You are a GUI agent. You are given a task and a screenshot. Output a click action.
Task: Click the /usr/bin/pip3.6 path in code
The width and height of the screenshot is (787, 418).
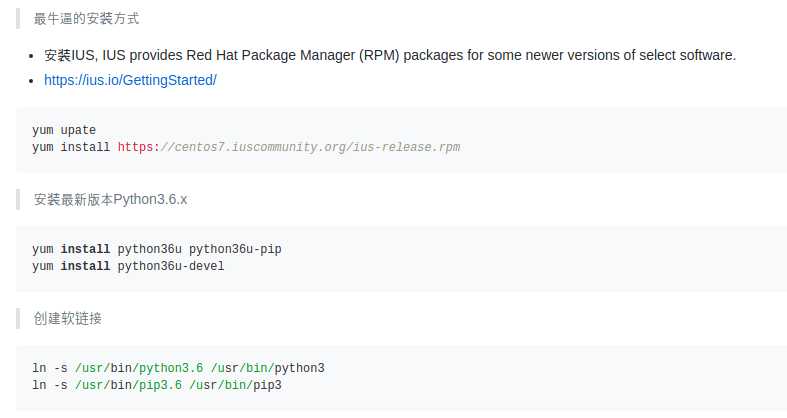click(128, 385)
